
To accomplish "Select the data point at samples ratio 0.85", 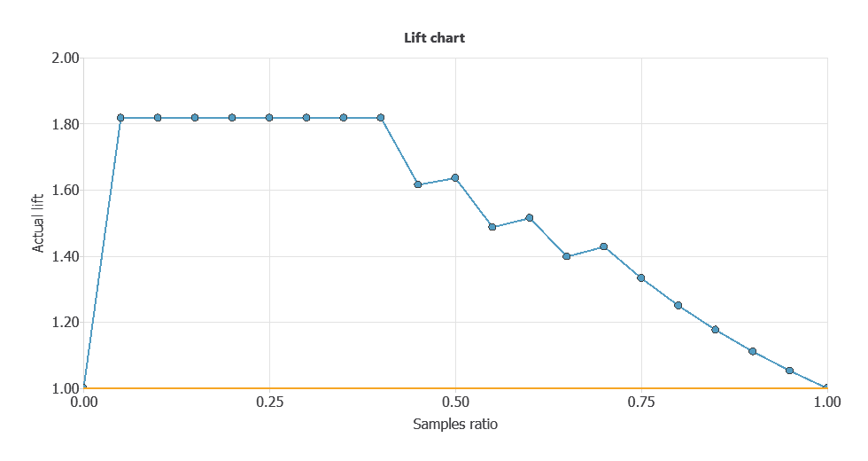I will point(716,330).
